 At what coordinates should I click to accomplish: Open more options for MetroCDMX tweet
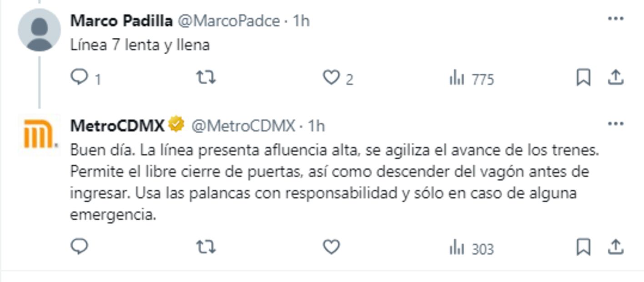(615, 124)
